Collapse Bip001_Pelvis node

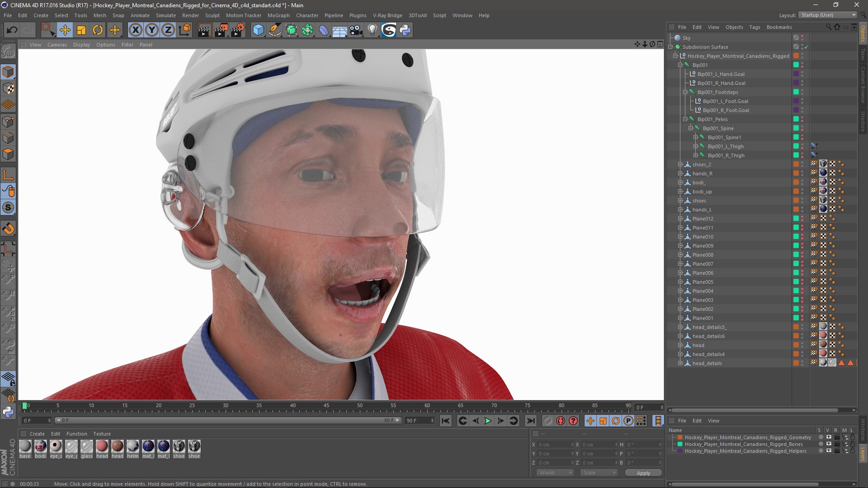[x=685, y=119]
